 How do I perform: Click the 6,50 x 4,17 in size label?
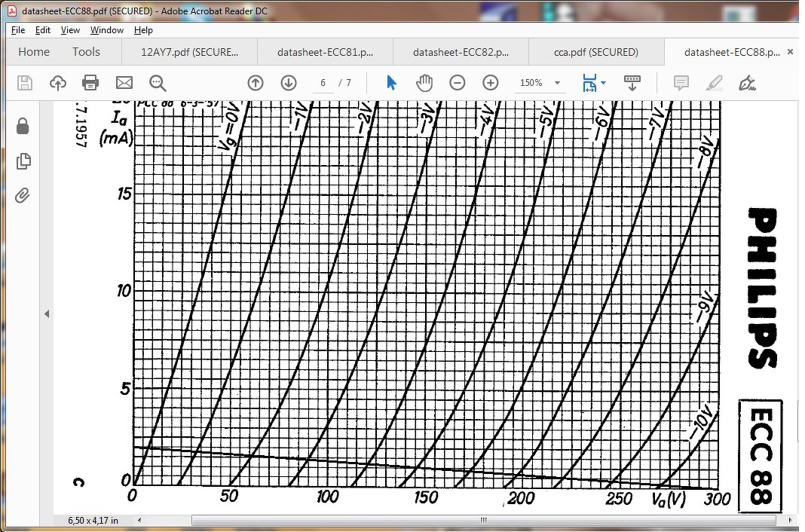(x=93, y=520)
